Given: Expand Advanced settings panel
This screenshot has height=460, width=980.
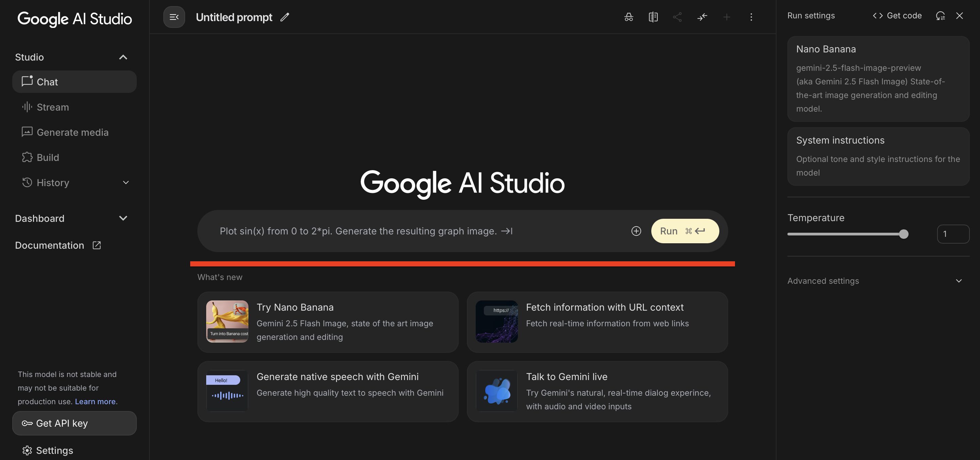Looking at the screenshot, I should (x=958, y=281).
